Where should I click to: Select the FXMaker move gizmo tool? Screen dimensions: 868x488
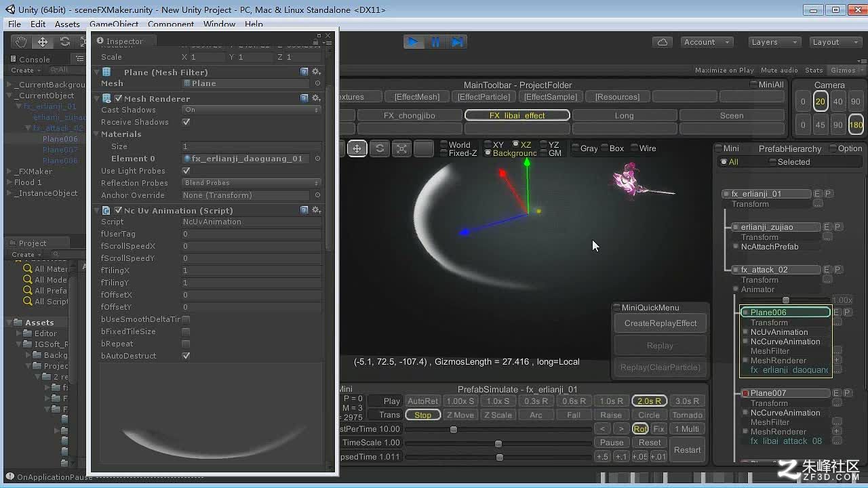(357, 148)
